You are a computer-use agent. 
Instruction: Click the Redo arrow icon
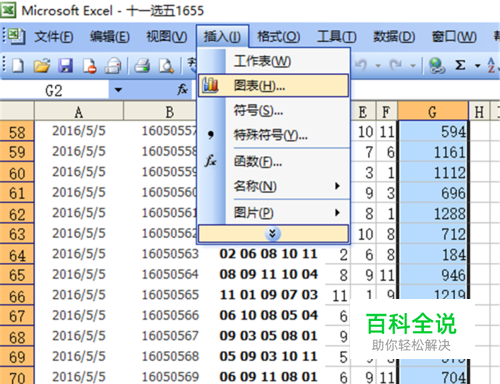(x=396, y=65)
